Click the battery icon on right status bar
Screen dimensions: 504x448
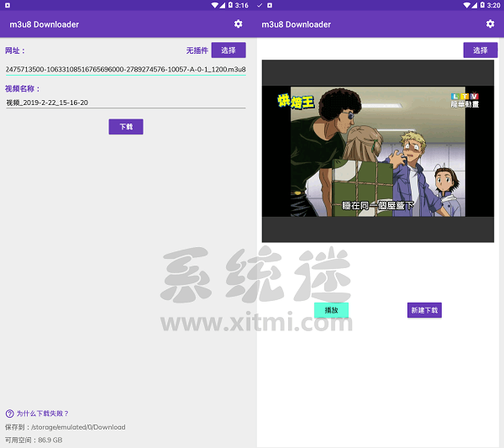(x=482, y=5)
